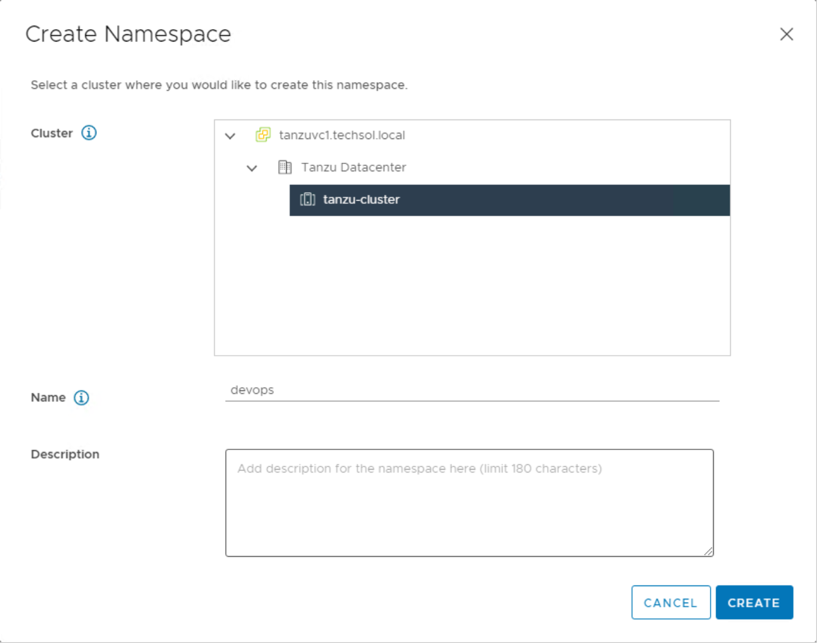The height and width of the screenshot is (644, 818).
Task: Select the Tanzu Datacenter entry
Action: (354, 167)
